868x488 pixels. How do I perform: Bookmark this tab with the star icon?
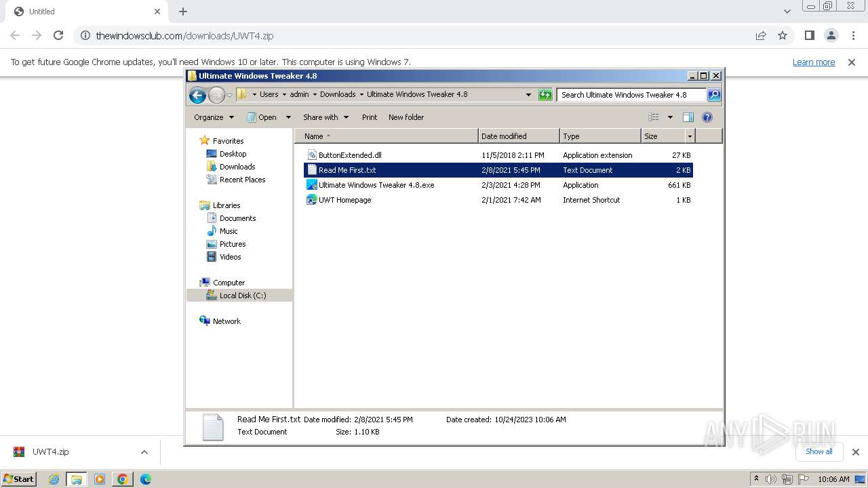pyautogui.click(x=783, y=35)
